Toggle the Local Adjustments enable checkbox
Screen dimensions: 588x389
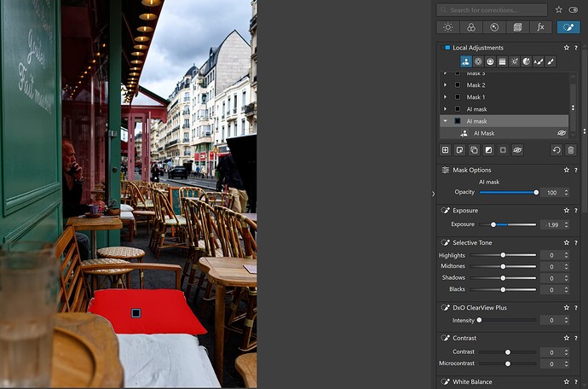[x=446, y=48]
